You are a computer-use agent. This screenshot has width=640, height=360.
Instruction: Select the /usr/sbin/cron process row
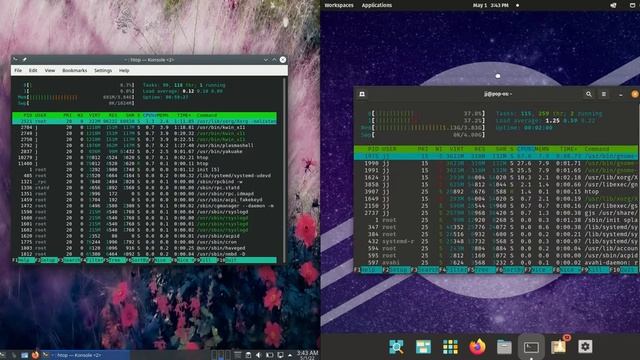pos(144,242)
